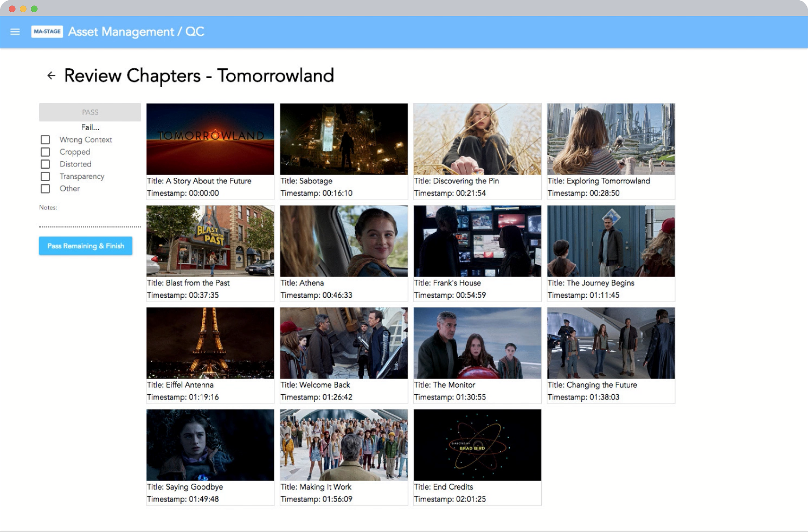Tick the Distorted checkbox
The height and width of the screenshot is (532, 808).
[x=45, y=164]
